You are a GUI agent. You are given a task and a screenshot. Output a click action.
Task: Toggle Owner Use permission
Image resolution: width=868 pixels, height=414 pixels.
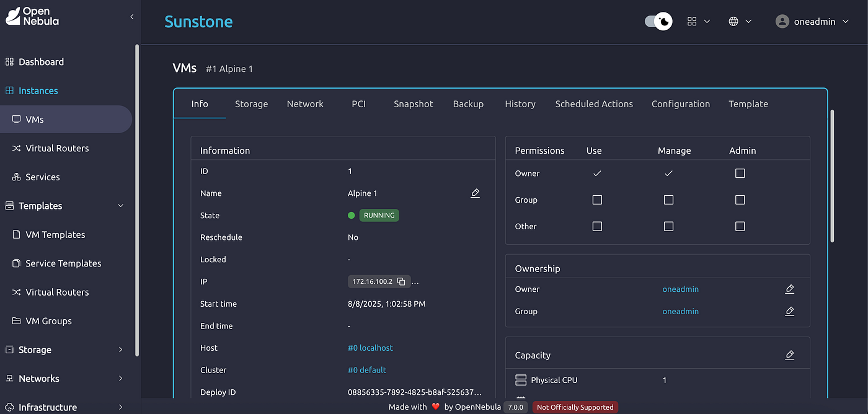click(597, 174)
